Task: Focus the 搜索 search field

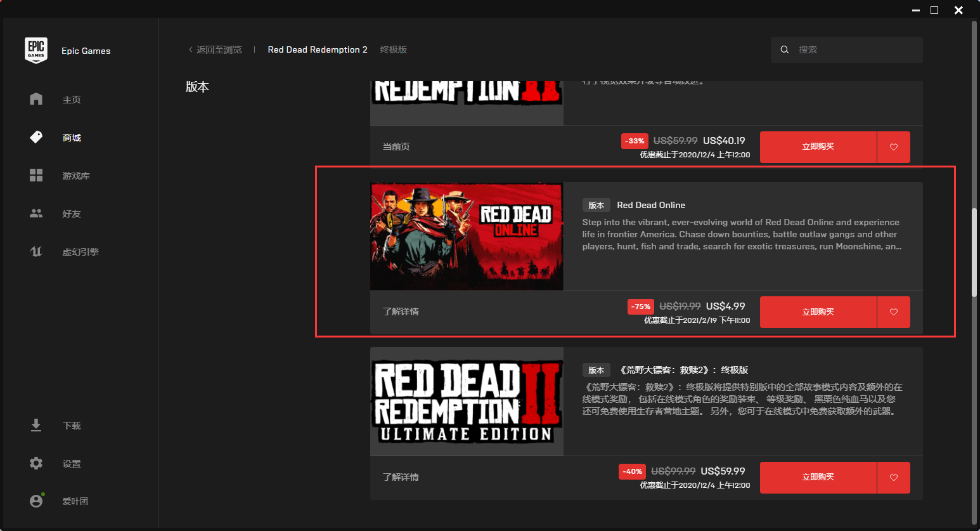Action: (x=846, y=49)
